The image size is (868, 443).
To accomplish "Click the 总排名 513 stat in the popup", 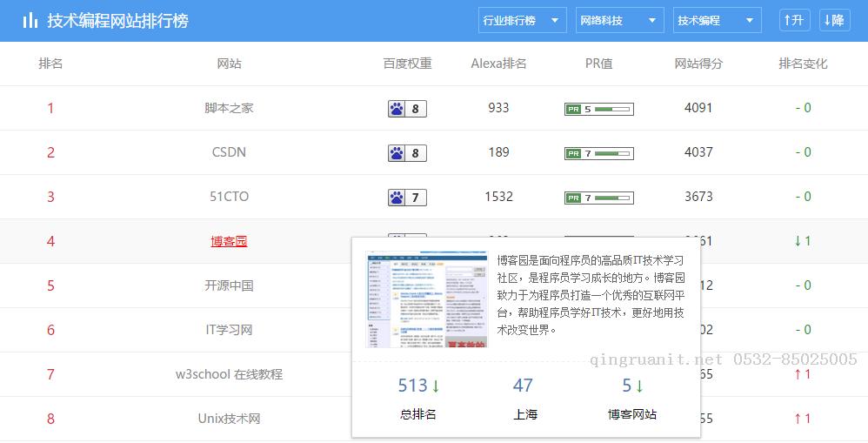I will click(418, 399).
